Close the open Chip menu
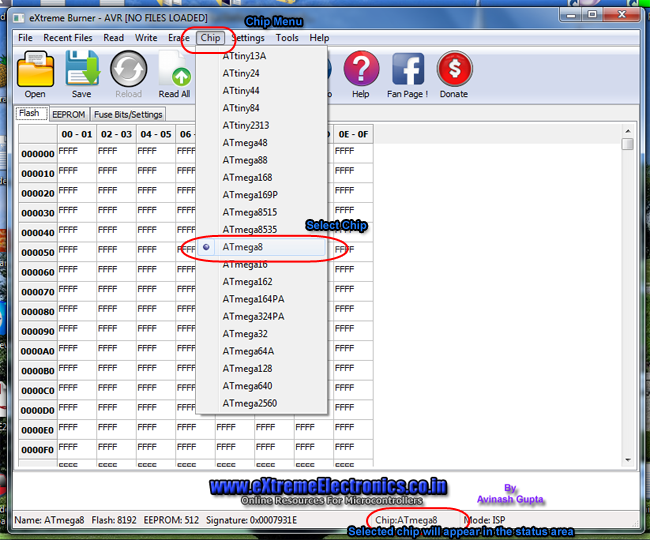650x540 pixels. tap(210, 38)
